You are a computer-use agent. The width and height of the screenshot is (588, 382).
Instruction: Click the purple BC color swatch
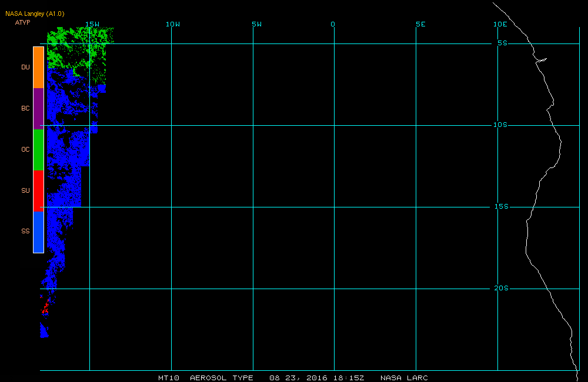(x=39, y=109)
